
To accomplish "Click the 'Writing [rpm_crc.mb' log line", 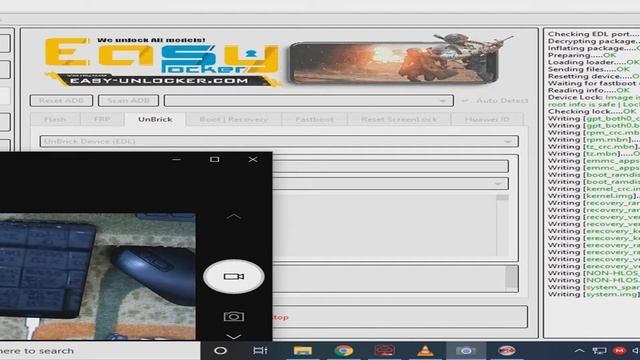I will tap(593, 132).
